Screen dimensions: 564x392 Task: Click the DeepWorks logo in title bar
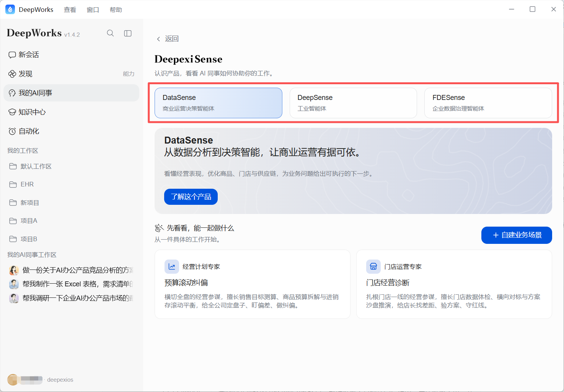pyautogui.click(x=10, y=10)
